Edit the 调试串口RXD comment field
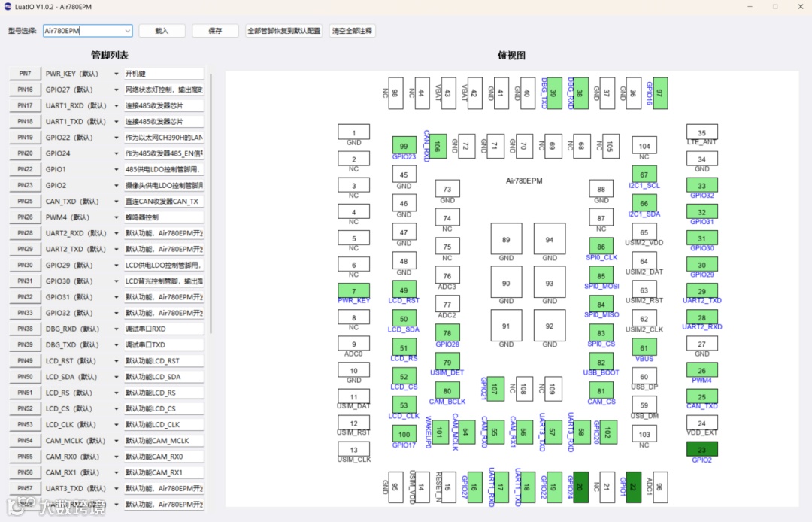The width and height of the screenshot is (812, 522). point(164,329)
